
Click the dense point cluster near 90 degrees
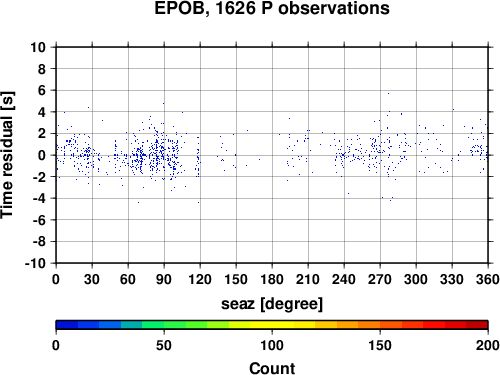pos(159,153)
